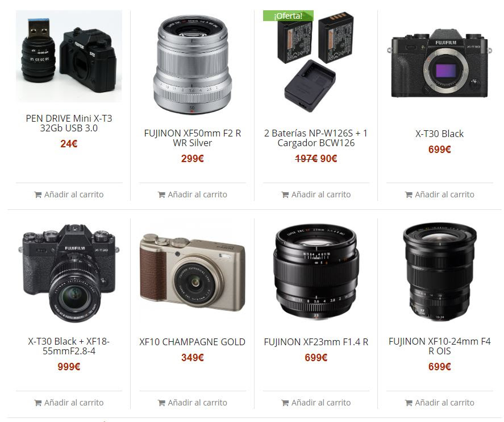Click cart icon under 2 Baterías NP-W126S

285,195
